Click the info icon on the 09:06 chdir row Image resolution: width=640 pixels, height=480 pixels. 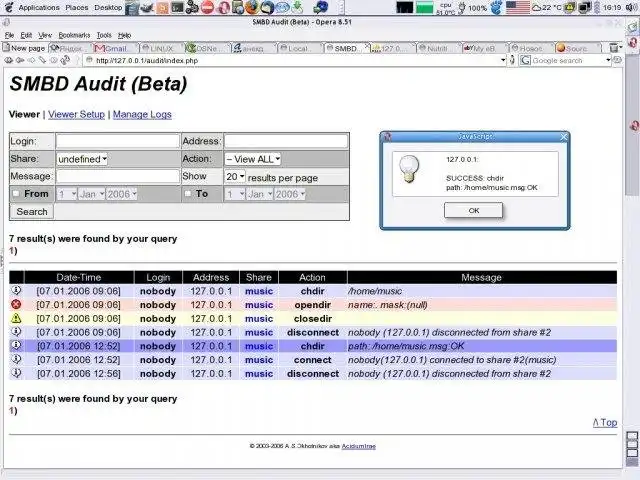[16, 290]
